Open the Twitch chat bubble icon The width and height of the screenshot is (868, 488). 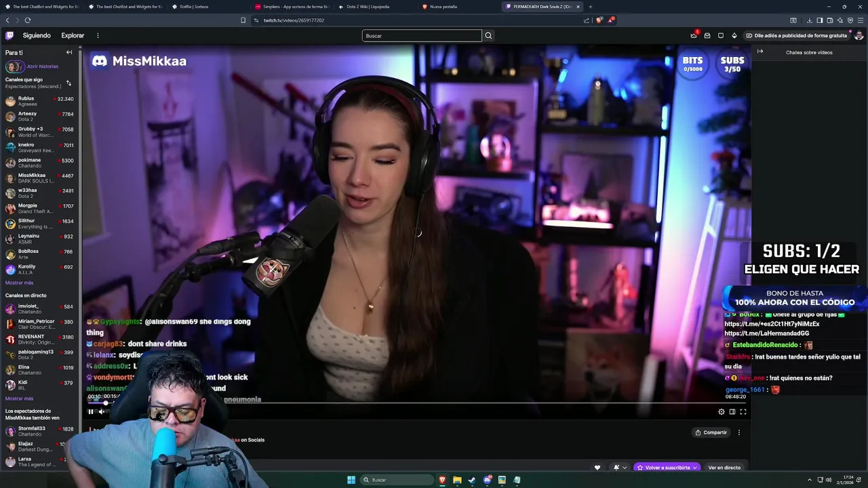click(x=721, y=35)
